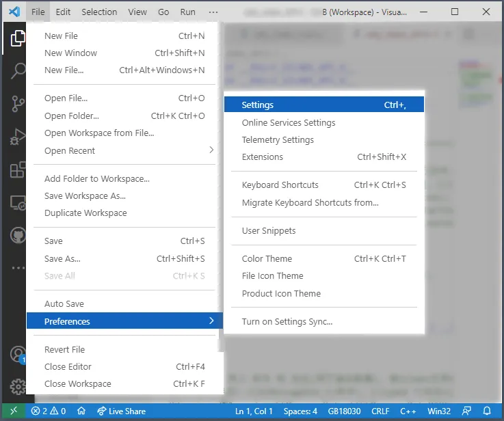The height and width of the screenshot is (421, 504).
Task: Show additional views ellipsis in activity bar
Action: (18, 267)
